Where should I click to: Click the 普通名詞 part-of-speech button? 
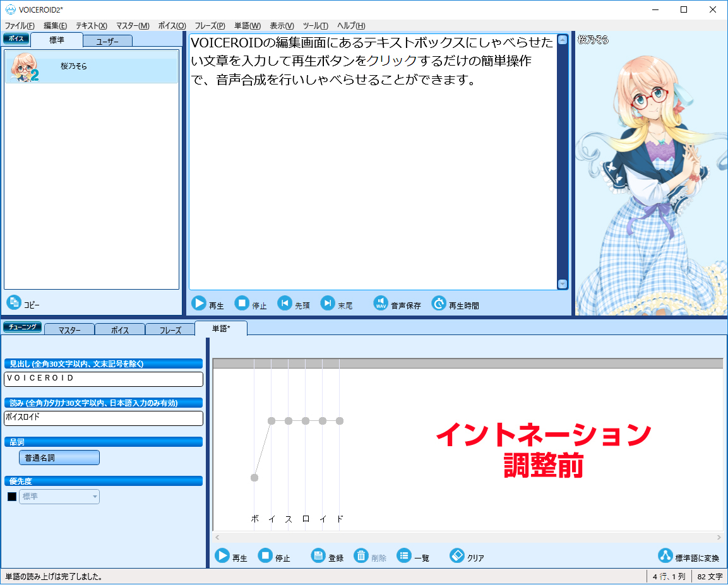tap(59, 458)
